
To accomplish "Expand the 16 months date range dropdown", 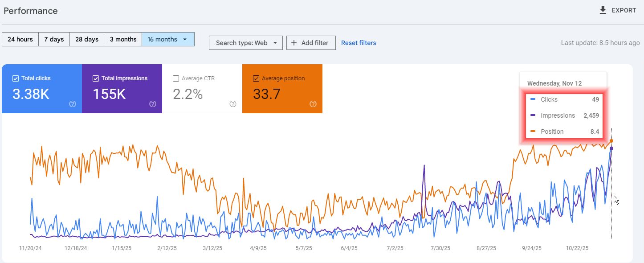I will (x=185, y=39).
